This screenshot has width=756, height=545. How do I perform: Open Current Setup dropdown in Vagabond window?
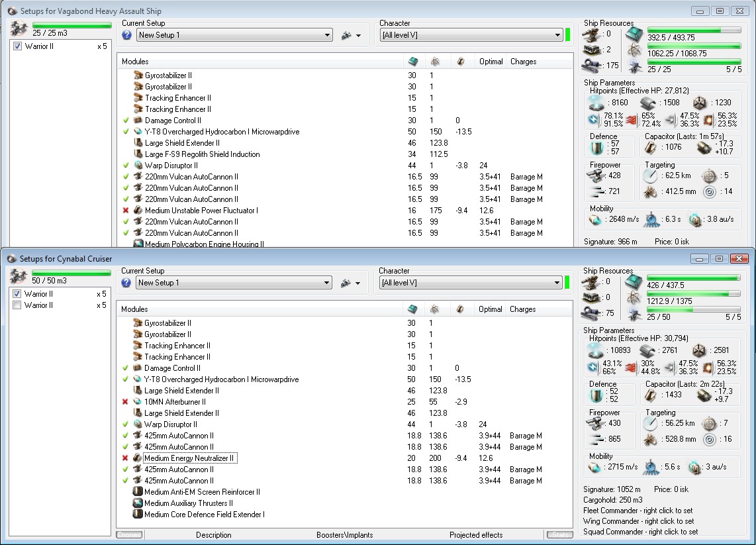coord(235,35)
